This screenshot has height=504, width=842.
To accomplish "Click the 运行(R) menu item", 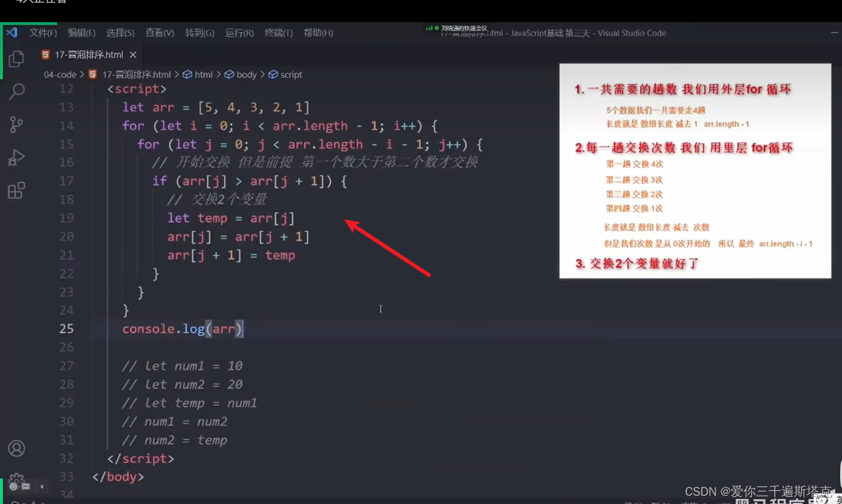I will coord(238,32).
